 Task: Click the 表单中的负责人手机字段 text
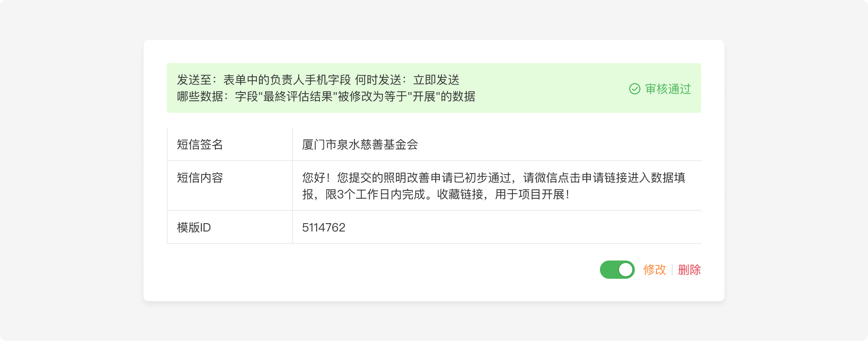287,80
